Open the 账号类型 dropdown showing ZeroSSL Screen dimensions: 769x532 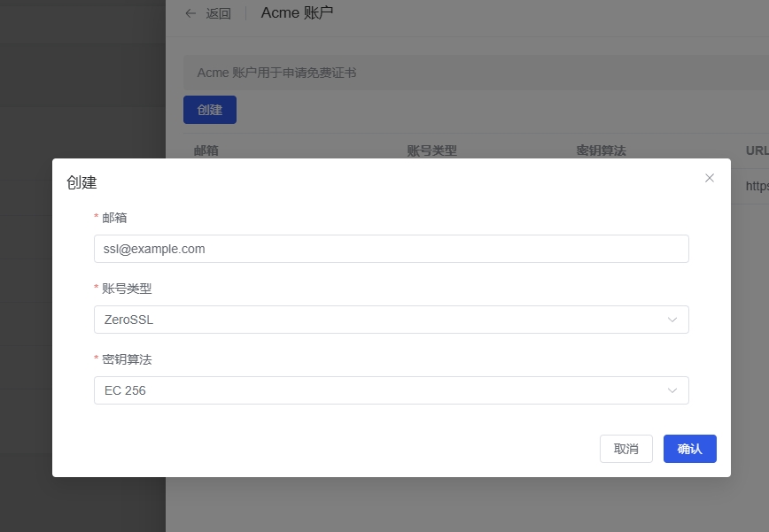392,320
